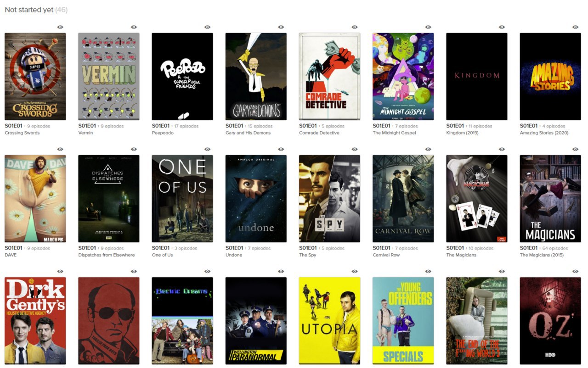Open the Utopia poster
588x368 pixels.
click(329, 321)
